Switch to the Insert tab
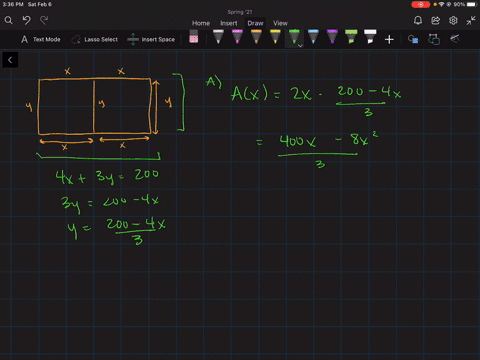 coord(229,23)
